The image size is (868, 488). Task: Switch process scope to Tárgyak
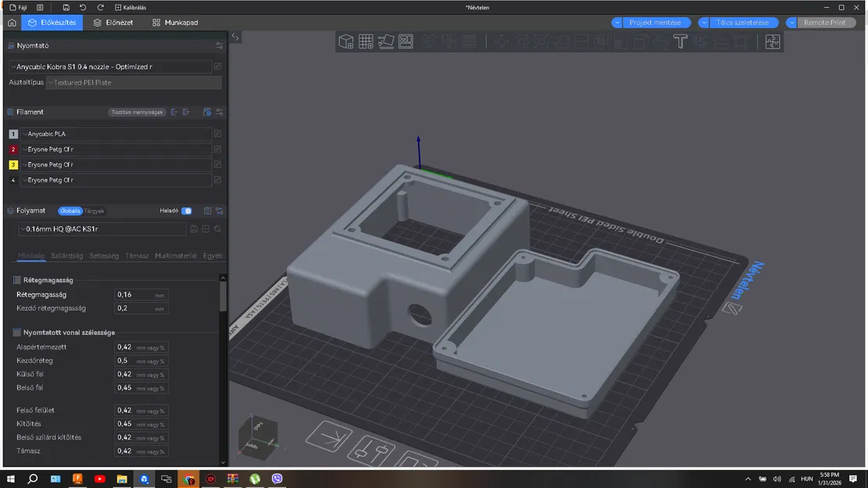(x=95, y=211)
